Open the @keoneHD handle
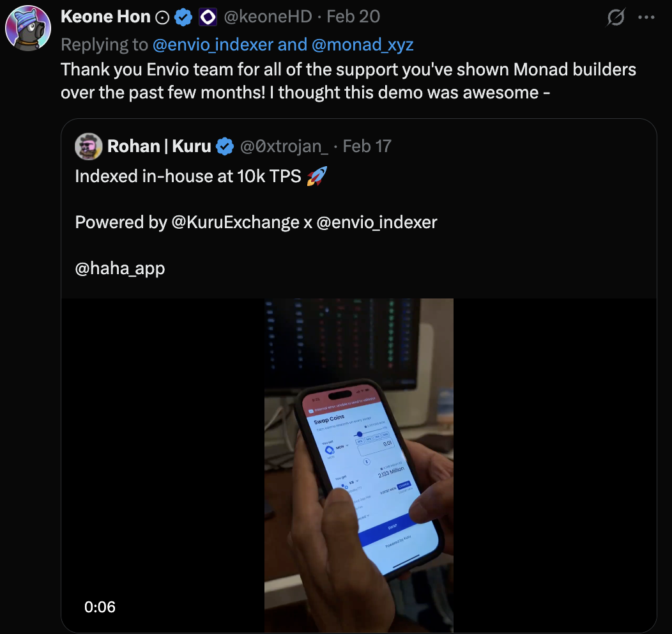The width and height of the screenshot is (672, 634). 268,17
